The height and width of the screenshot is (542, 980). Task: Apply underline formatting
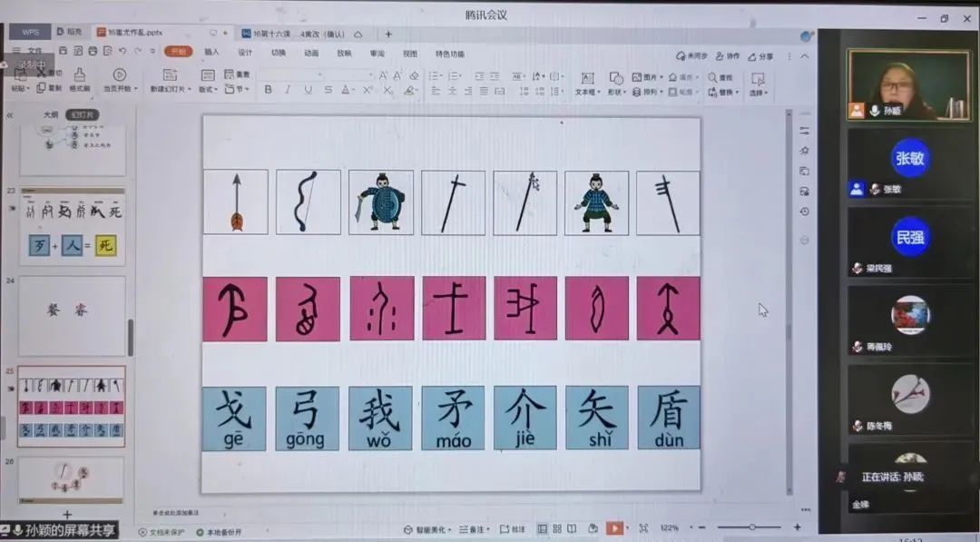pyautogui.click(x=309, y=91)
